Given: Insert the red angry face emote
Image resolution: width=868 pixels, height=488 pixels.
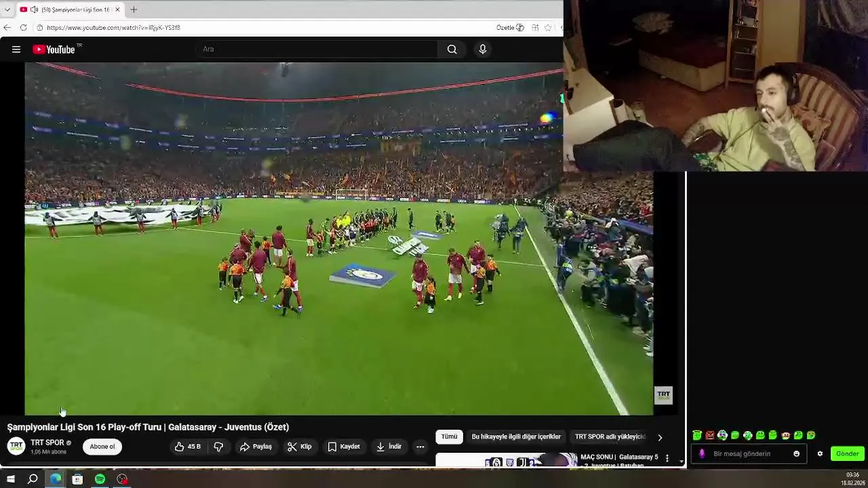Looking at the screenshot, I should pos(710,435).
